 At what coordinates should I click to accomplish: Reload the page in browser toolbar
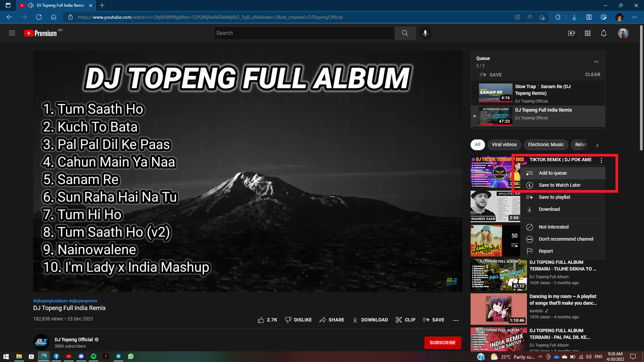point(39,17)
